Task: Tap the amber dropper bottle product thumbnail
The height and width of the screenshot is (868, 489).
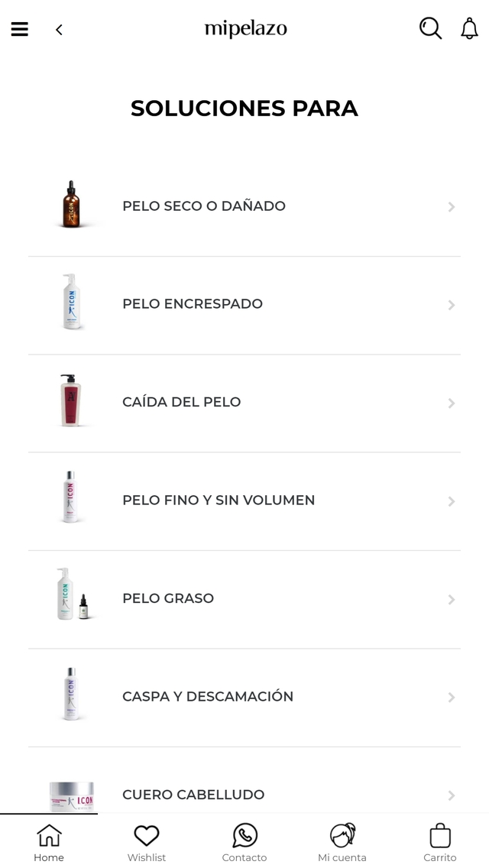Action: pyautogui.click(x=73, y=206)
